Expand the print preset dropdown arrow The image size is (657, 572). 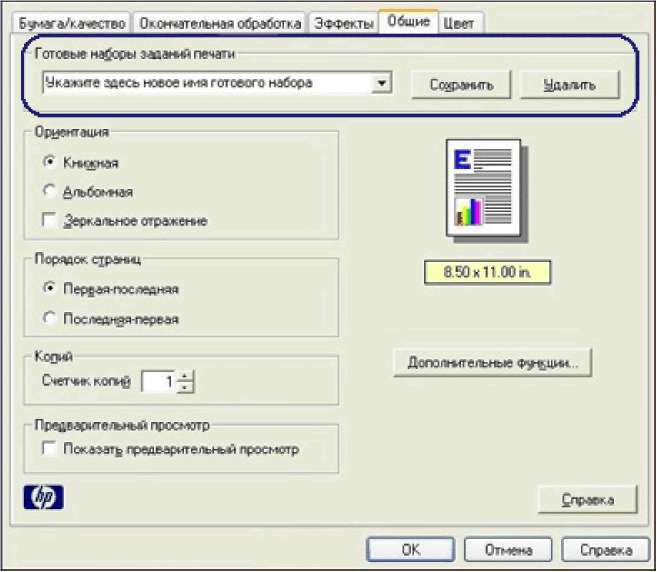(x=380, y=84)
